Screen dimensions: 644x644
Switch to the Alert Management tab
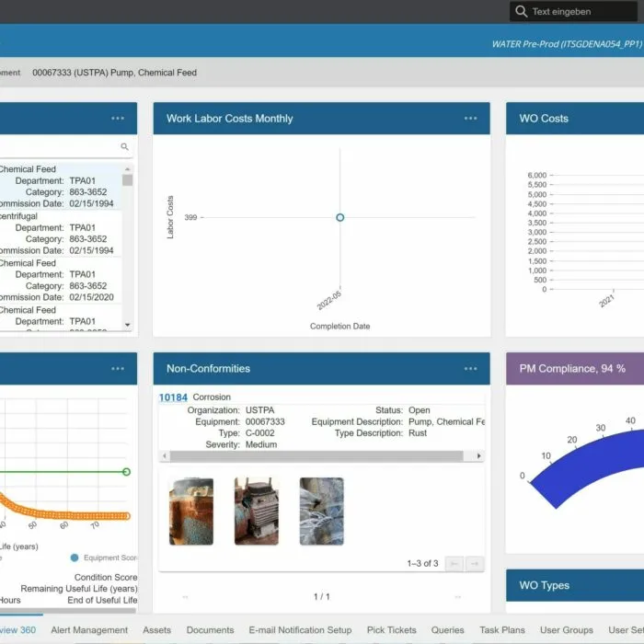[x=89, y=629]
